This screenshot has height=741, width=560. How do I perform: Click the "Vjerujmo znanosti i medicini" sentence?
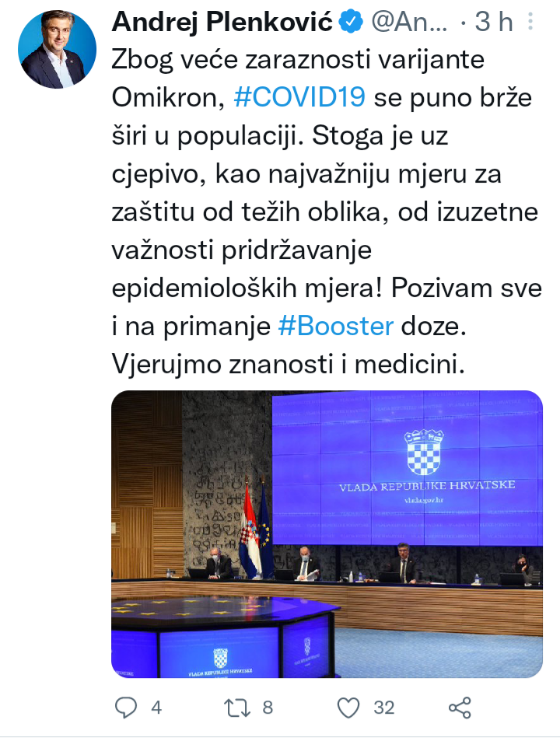(288, 363)
